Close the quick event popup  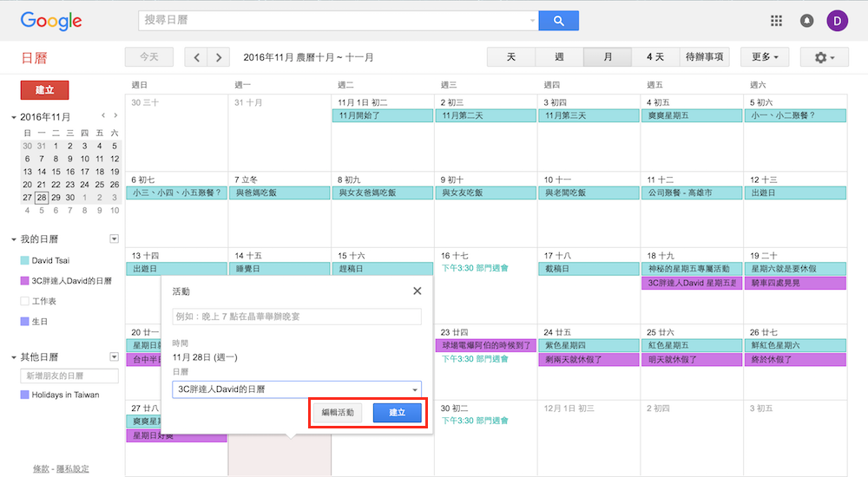click(x=418, y=291)
